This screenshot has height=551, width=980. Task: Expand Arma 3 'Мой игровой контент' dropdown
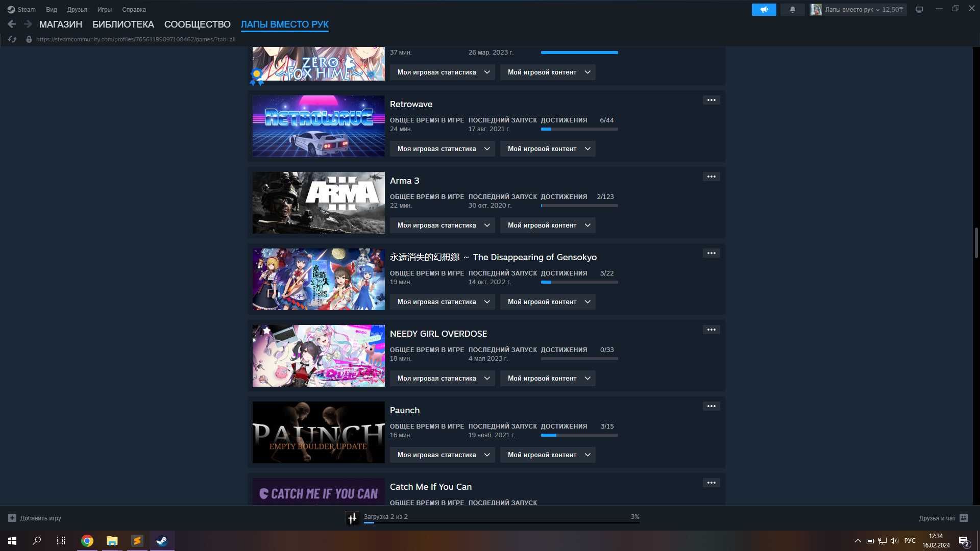548,226
